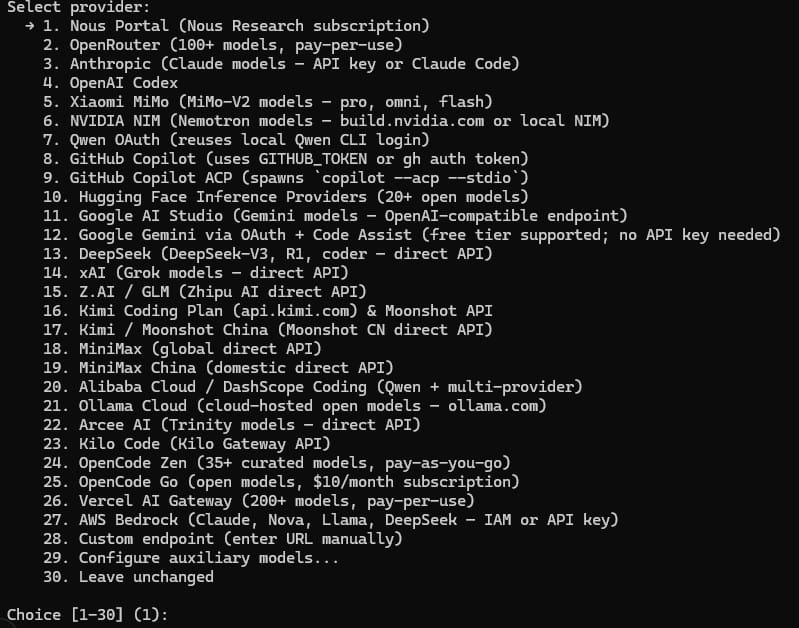Viewport: 799px width, 628px height.
Task: Pick the Anthropic Claude models option
Action: pos(281,64)
